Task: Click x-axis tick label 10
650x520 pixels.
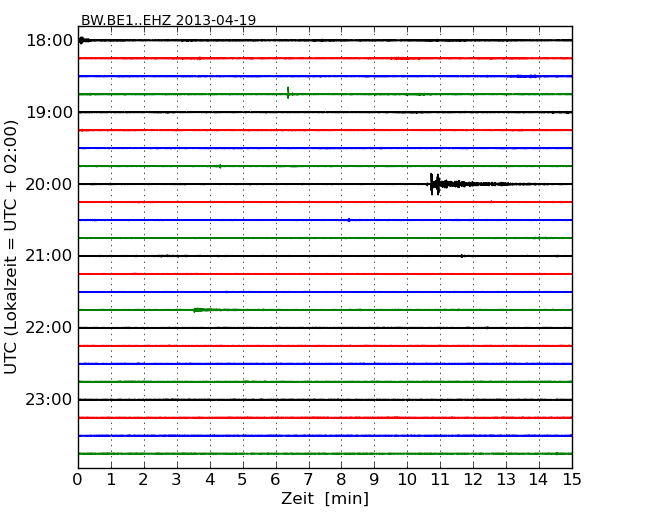Action: (x=407, y=480)
